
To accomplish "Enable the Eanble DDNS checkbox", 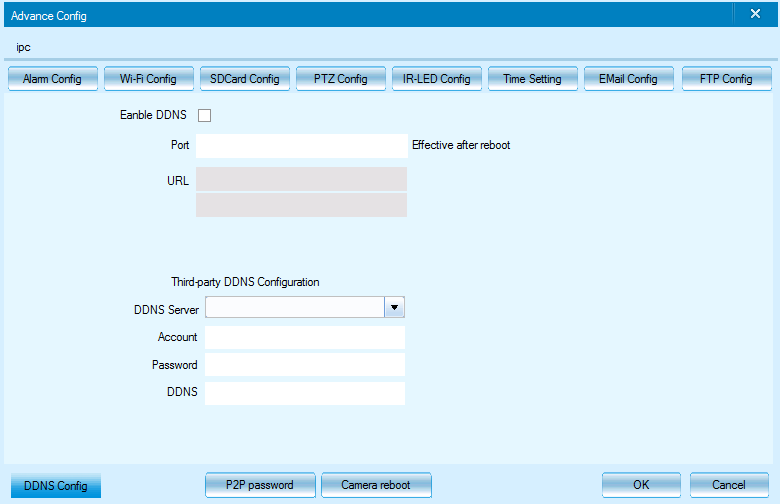I will [x=204, y=115].
